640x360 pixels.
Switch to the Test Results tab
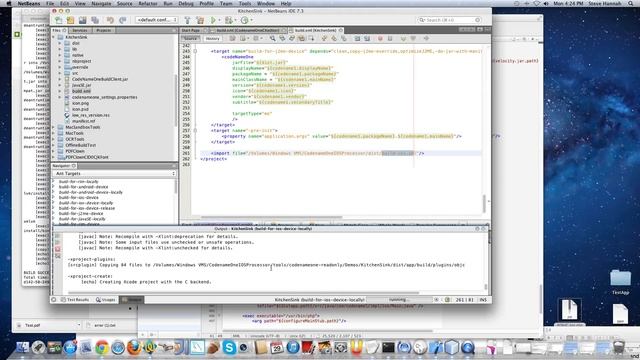point(75,300)
